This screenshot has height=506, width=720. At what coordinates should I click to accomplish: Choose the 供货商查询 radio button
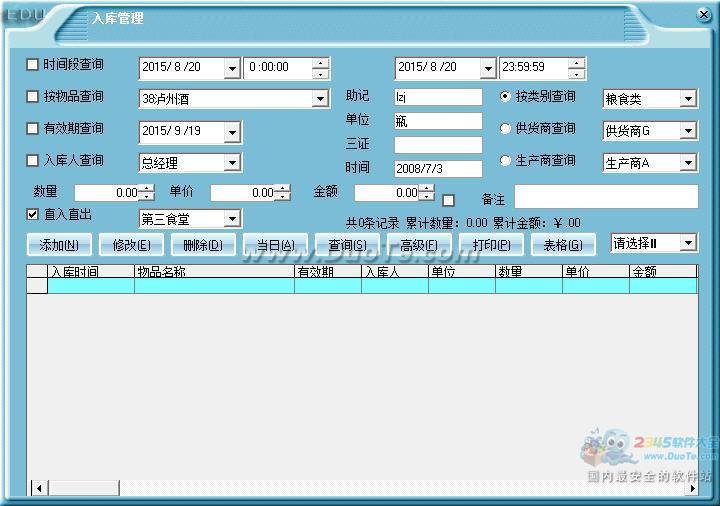coord(505,129)
